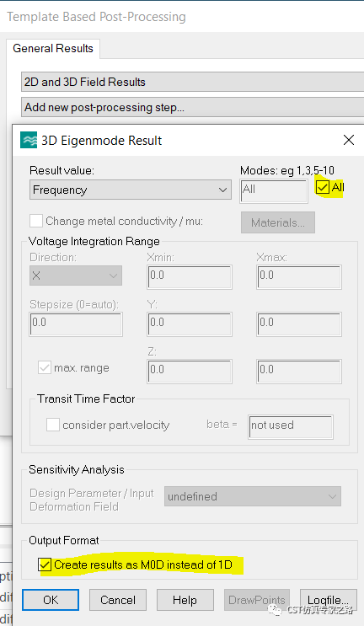Image resolution: width=364 pixels, height=626 pixels.
Task: Click the Logfile button
Action: 328,600
